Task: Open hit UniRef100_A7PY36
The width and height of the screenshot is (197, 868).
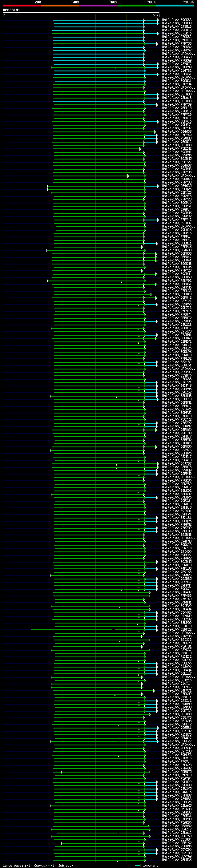Action: [x=177, y=43]
